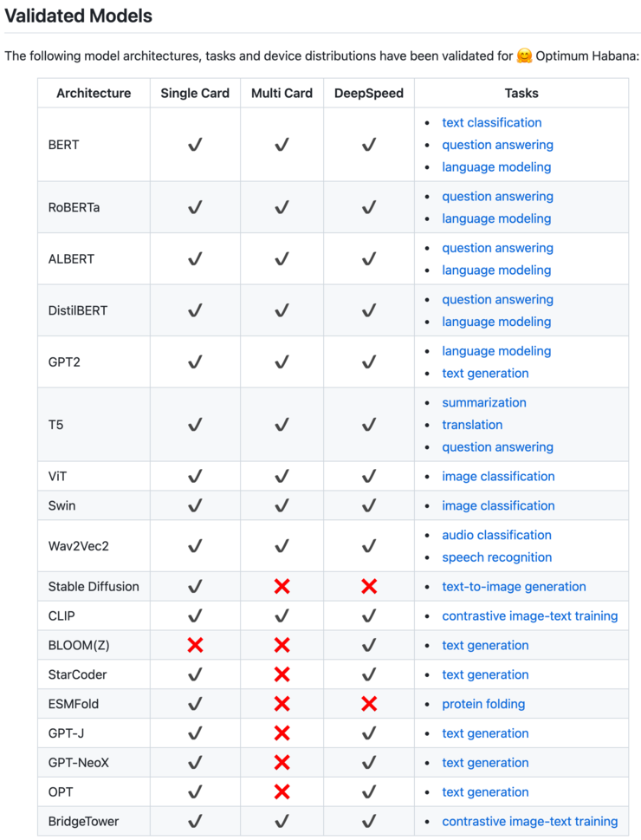The image size is (641, 840).
Task: Open BERT text classification link
Action: pos(491,123)
